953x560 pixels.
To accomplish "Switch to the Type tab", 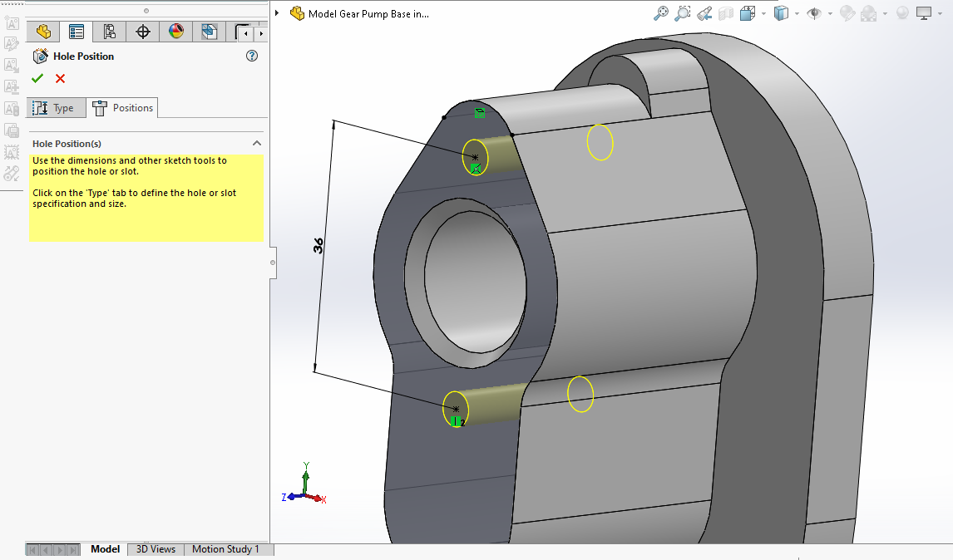I will click(x=55, y=108).
